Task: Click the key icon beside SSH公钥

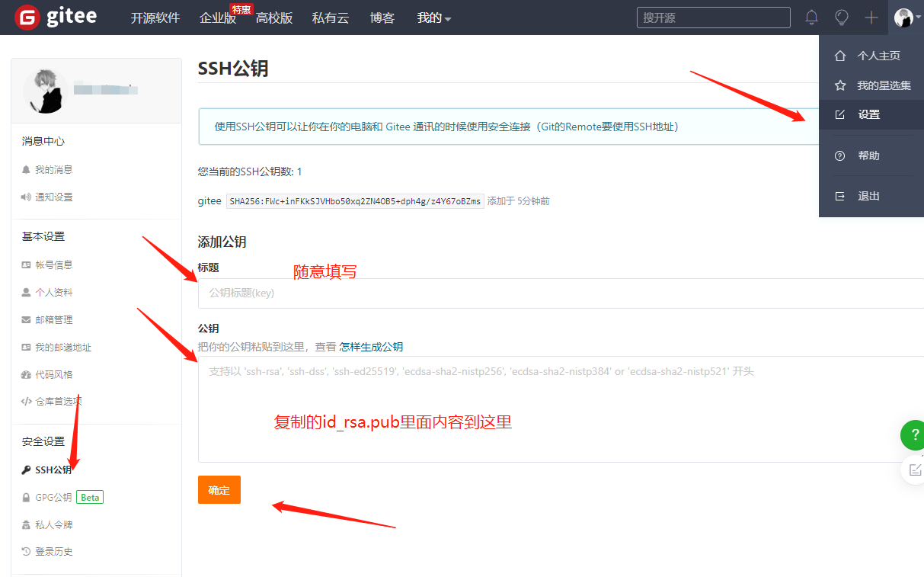Action: (x=27, y=470)
